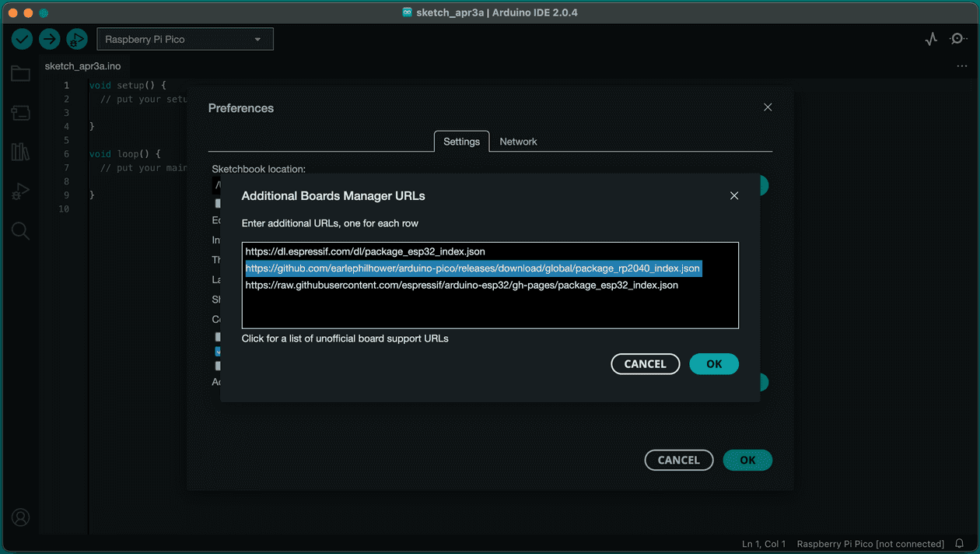
Task: Click the Upload arrow button
Action: coord(50,39)
